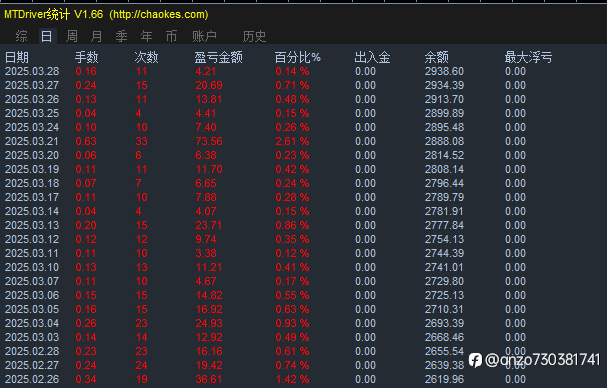The height and width of the screenshot is (388, 607).
Task: Select the 2025.03.21 date cell
Action: tap(32, 141)
